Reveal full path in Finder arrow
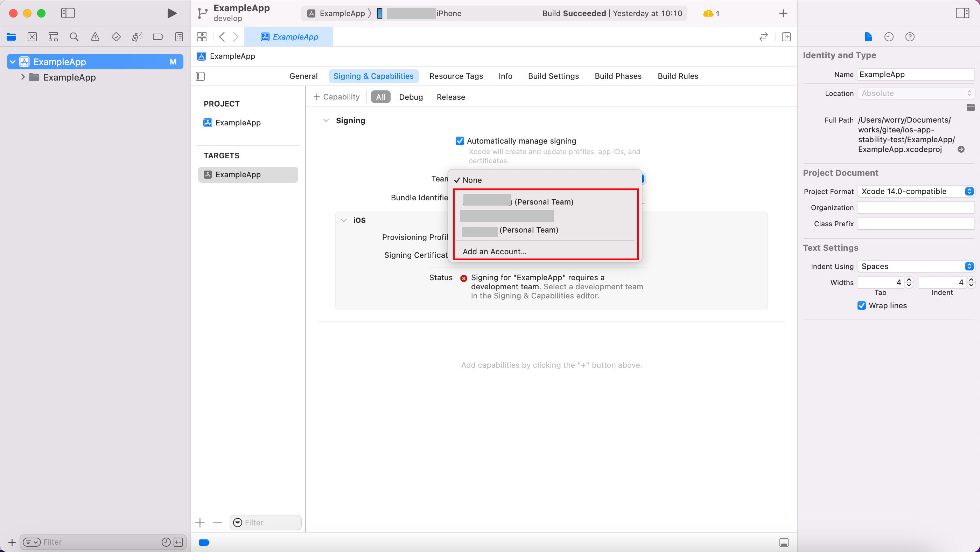This screenshot has height=552, width=980. [x=961, y=149]
